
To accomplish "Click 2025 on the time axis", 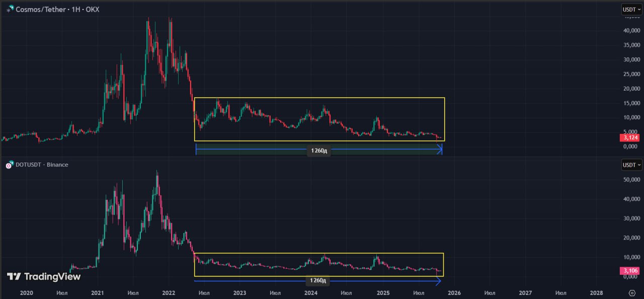I will click(x=383, y=293).
